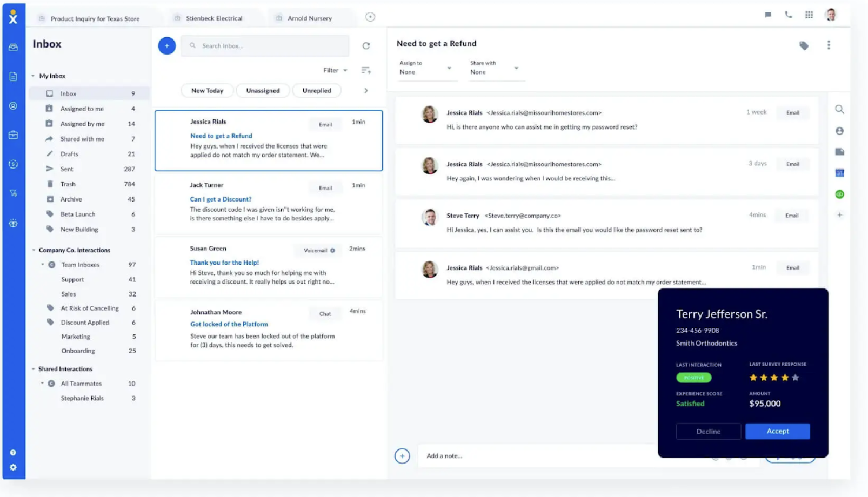Open the QuickBooks integration panel
Image resolution: width=868 pixels, height=497 pixels.
click(x=839, y=194)
